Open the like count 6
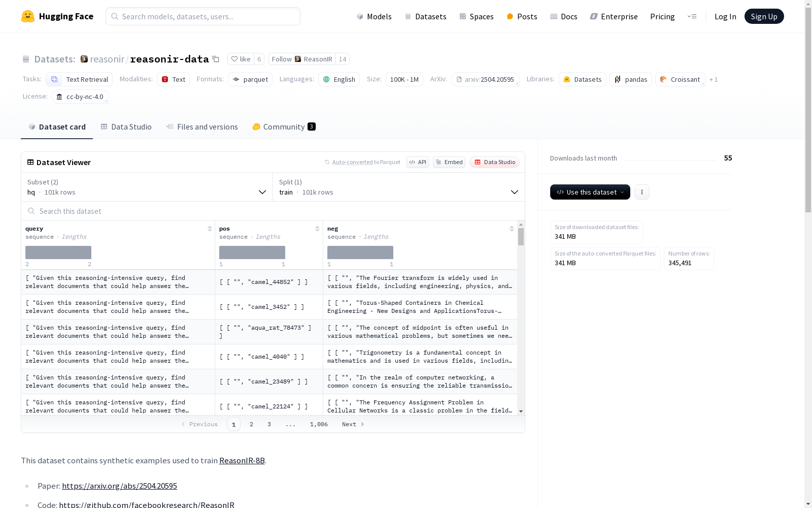This screenshot has height=508, width=812. [x=259, y=59]
